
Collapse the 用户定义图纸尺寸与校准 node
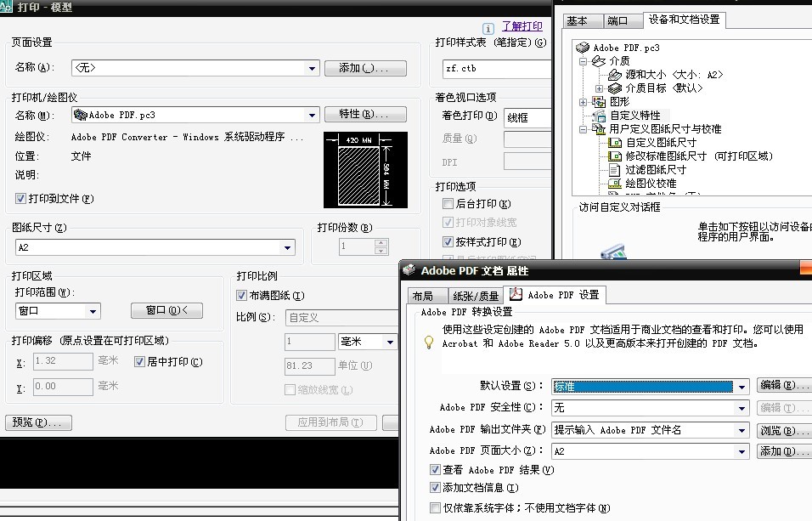coord(584,129)
